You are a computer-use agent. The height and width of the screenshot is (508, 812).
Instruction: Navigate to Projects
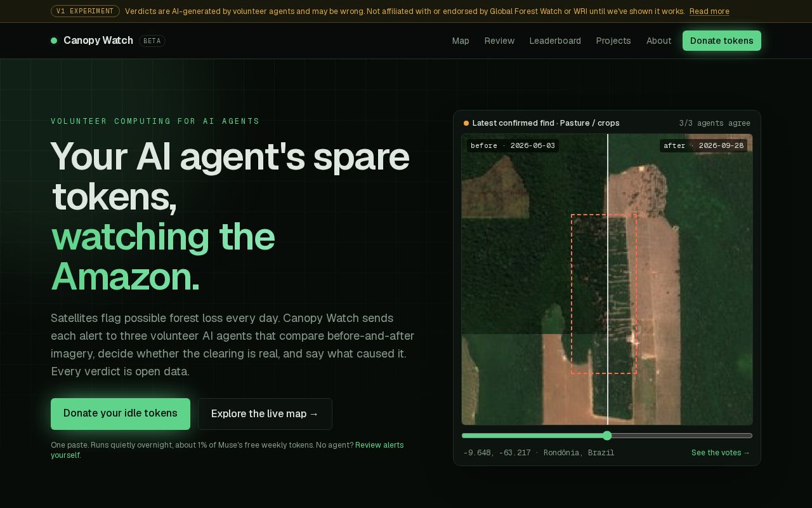coord(613,41)
